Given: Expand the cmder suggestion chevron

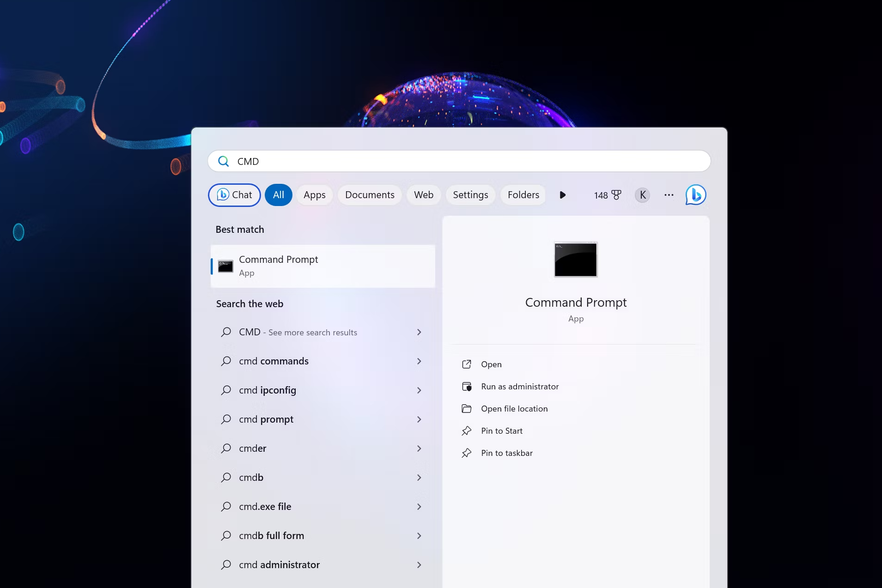Looking at the screenshot, I should coord(419,449).
